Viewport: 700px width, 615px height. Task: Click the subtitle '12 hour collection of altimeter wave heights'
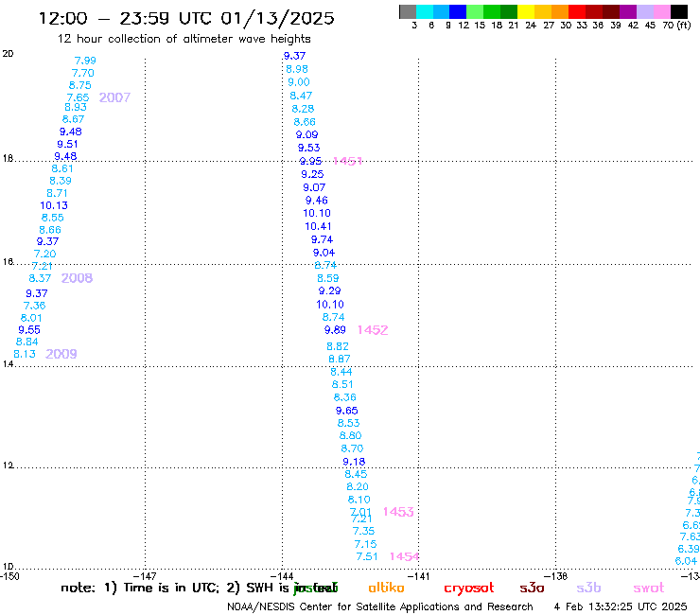coord(184,39)
